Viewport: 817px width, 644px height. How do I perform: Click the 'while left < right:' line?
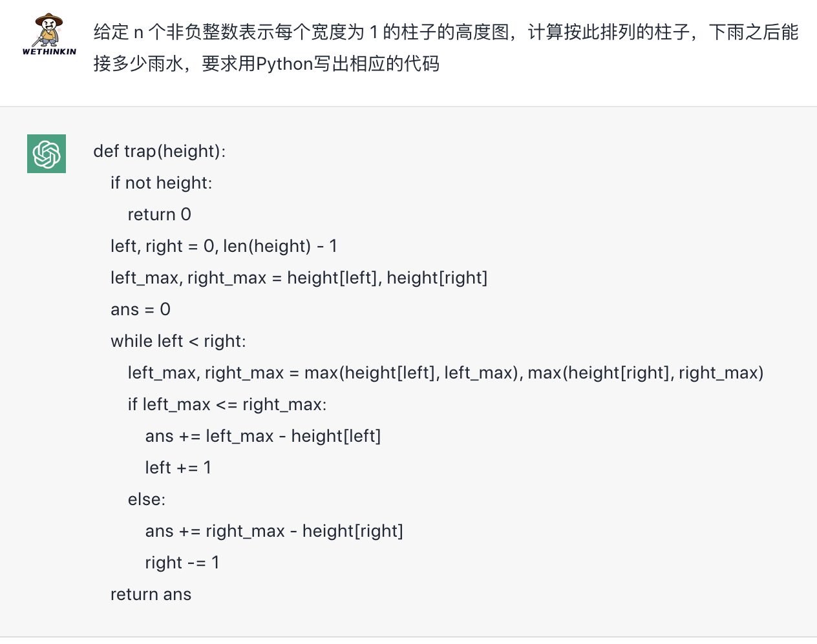(x=178, y=341)
